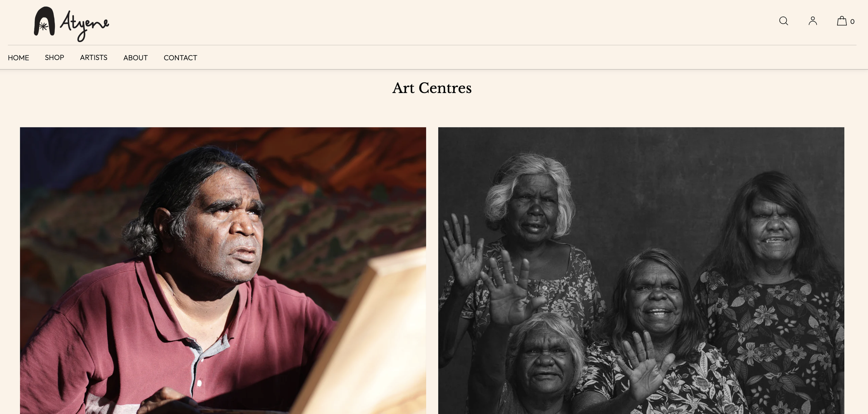Viewport: 868px width, 414px height.
Task: Click the handwritten Atyene wordmark
Action: [x=84, y=25]
